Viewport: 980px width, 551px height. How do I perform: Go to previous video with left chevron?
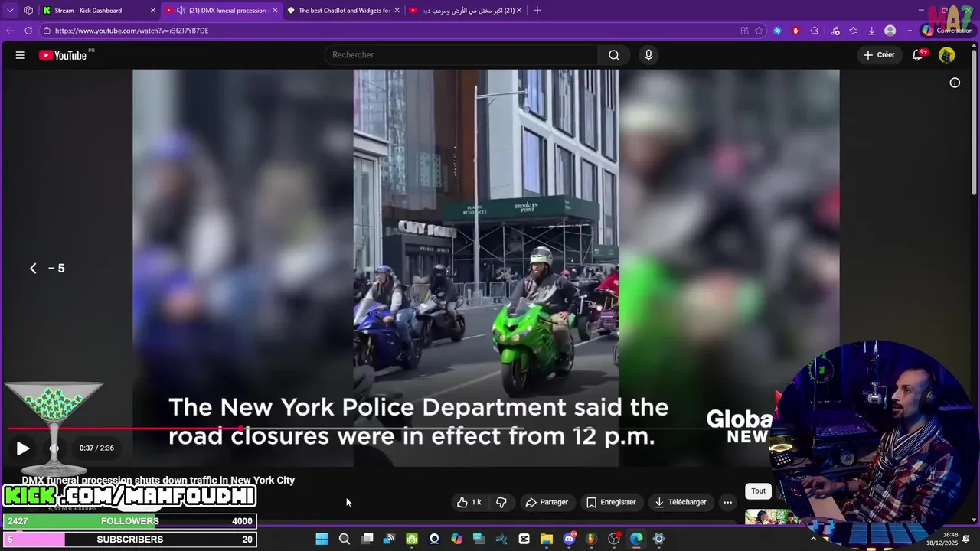point(33,268)
